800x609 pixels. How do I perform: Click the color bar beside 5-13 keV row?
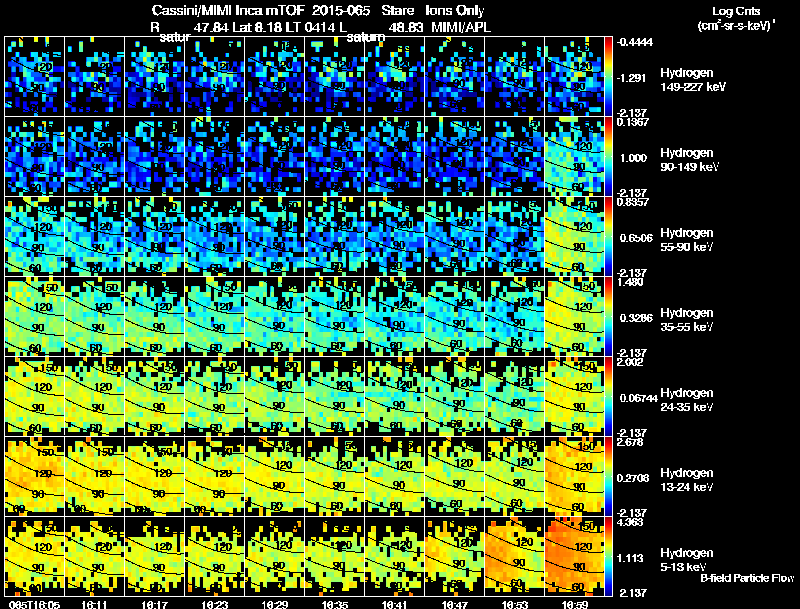pos(609,557)
